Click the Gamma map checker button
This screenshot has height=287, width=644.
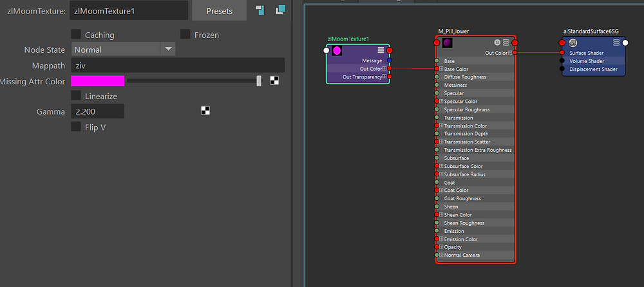[x=205, y=111]
